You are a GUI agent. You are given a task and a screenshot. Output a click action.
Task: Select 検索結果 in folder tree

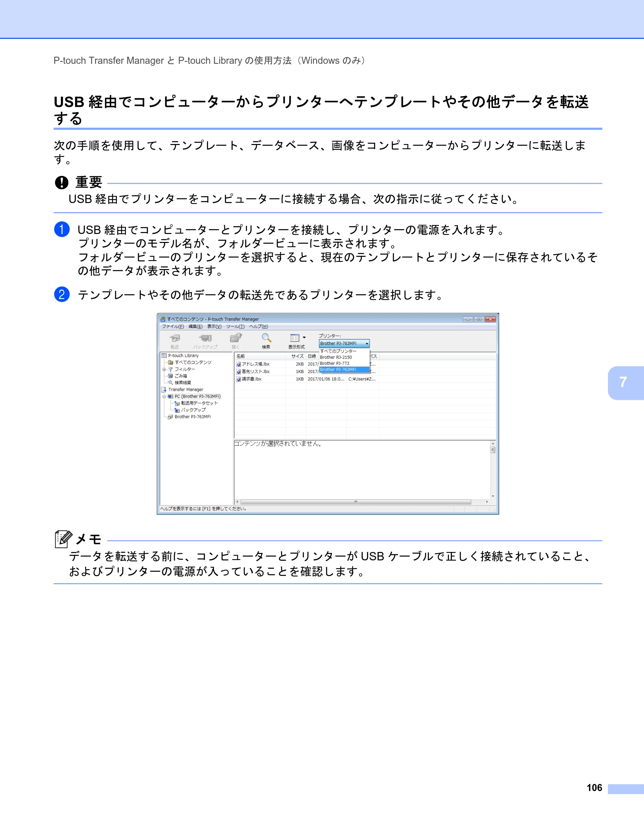pyautogui.click(x=183, y=383)
